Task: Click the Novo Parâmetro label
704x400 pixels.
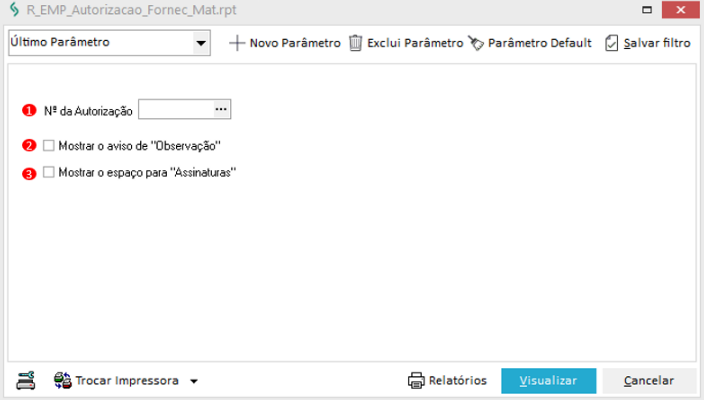Action: coord(295,43)
